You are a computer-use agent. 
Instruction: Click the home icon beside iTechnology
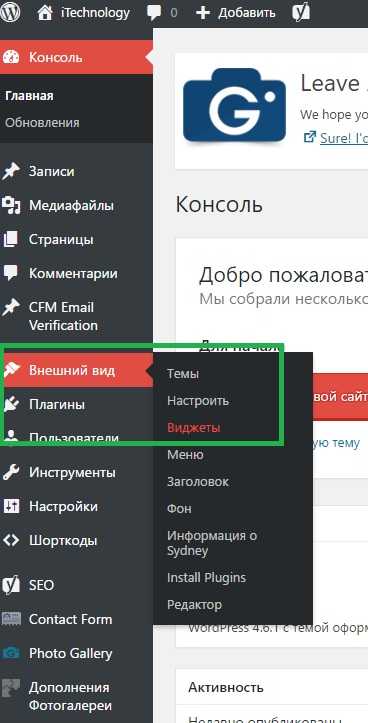(45, 13)
